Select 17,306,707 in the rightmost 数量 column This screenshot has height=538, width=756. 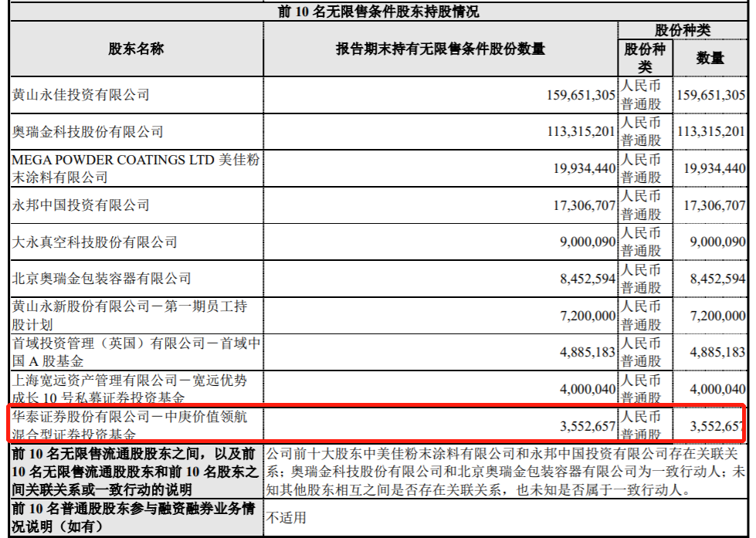click(x=714, y=205)
